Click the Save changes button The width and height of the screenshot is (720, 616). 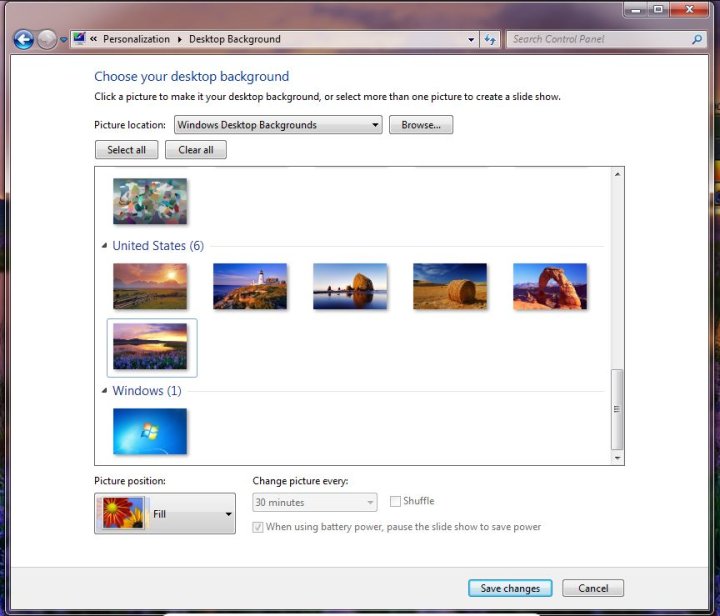click(510, 588)
